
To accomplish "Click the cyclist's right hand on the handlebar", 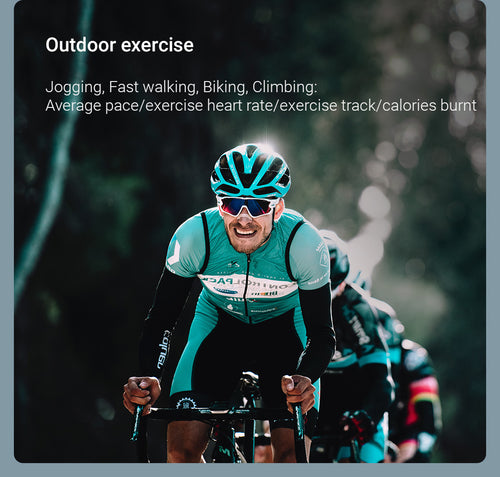I will pos(142,394).
